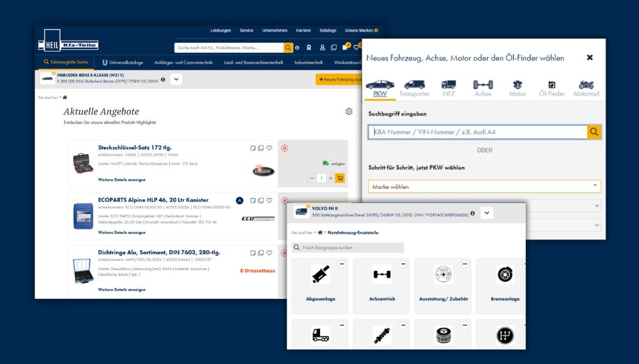Focus the KBA Nummer / VIN-Nummer search field
This screenshot has width=639, height=364.
(477, 132)
